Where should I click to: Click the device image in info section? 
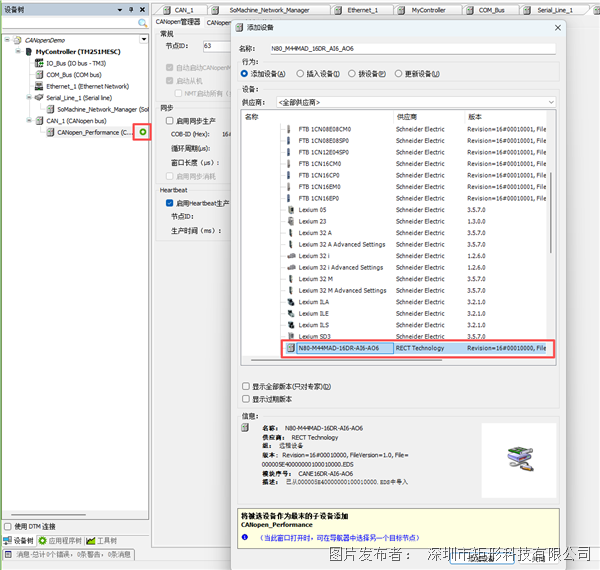point(520,458)
